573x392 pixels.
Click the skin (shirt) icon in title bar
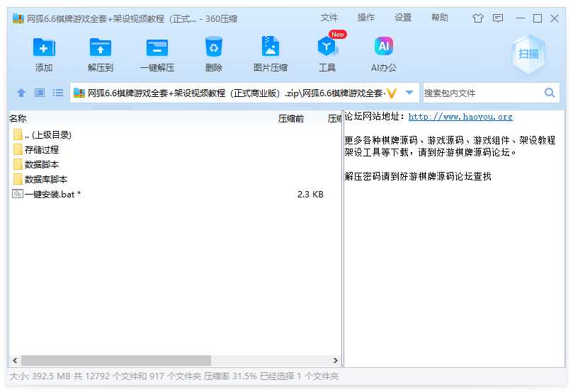click(478, 18)
